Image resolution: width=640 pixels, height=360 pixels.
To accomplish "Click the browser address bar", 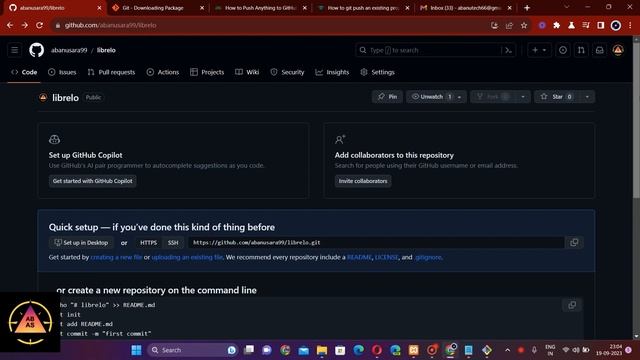I will 269,25.
